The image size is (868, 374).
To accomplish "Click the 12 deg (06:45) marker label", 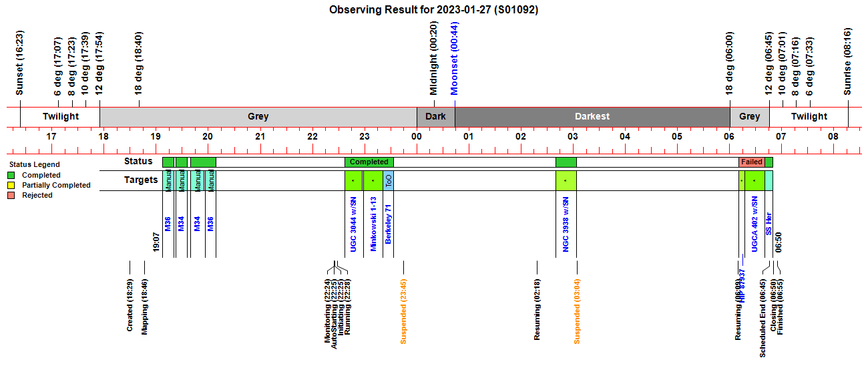I will click(x=769, y=63).
